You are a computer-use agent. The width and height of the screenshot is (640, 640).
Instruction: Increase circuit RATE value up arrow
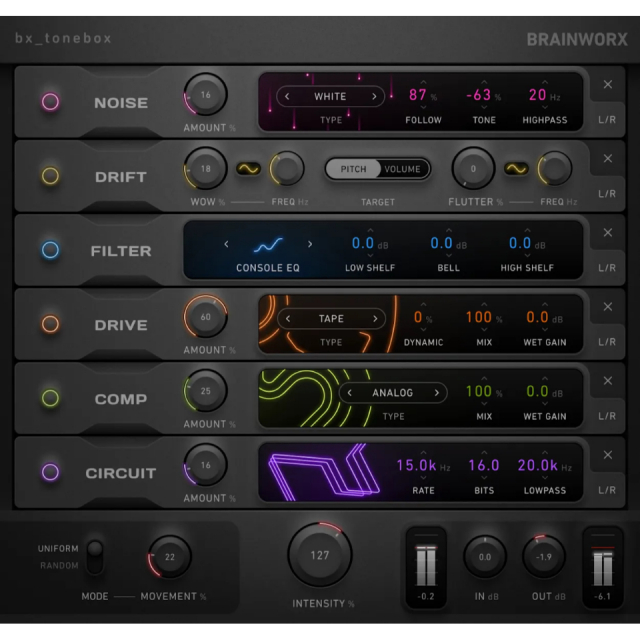pyautogui.click(x=423, y=453)
